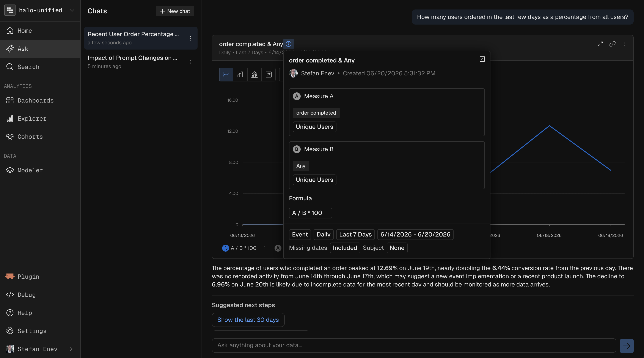Open the Debug code icon
The image size is (644, 358).
click(x=10, y=295)
